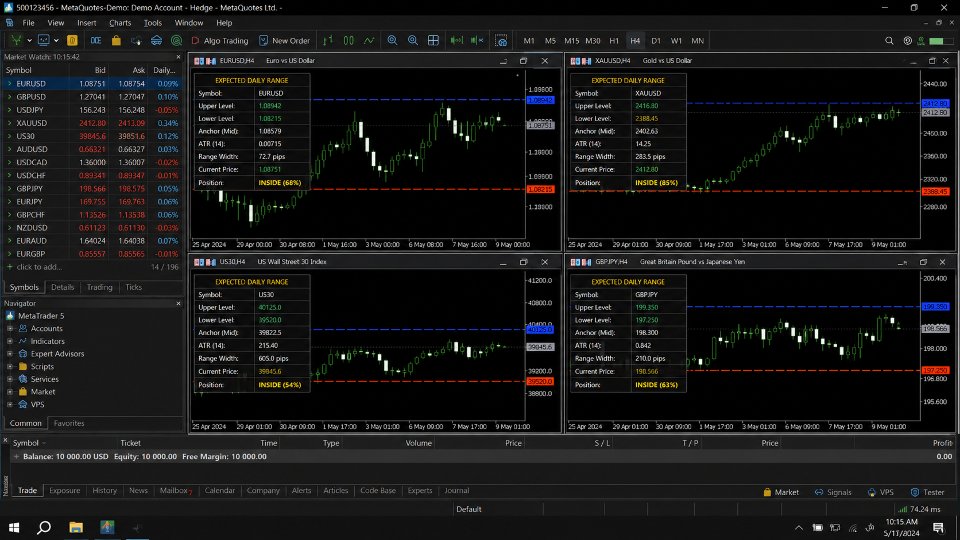Switch to line chart display icon
The height and width of the screenshot is (540, 960).
369,40
